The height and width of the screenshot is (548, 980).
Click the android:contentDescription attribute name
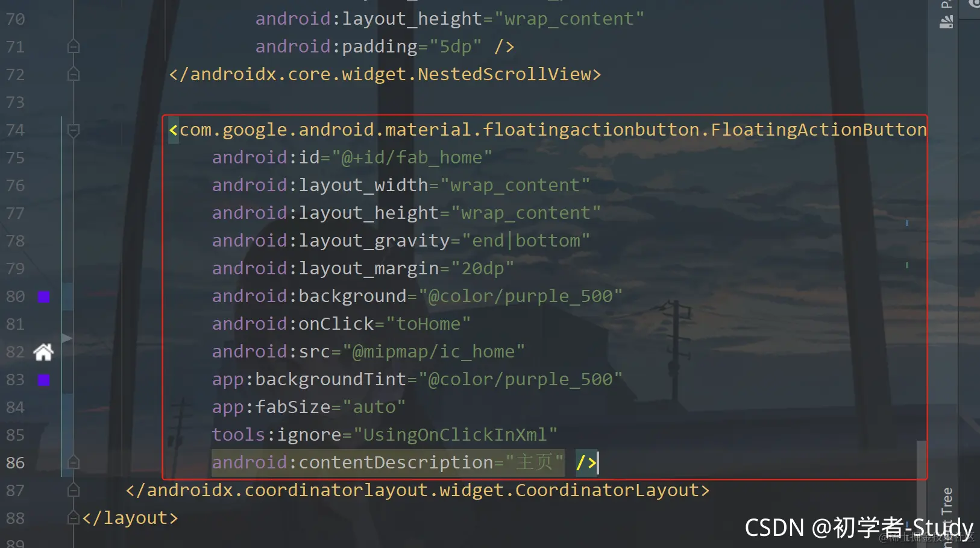click(x=353, y=463)
